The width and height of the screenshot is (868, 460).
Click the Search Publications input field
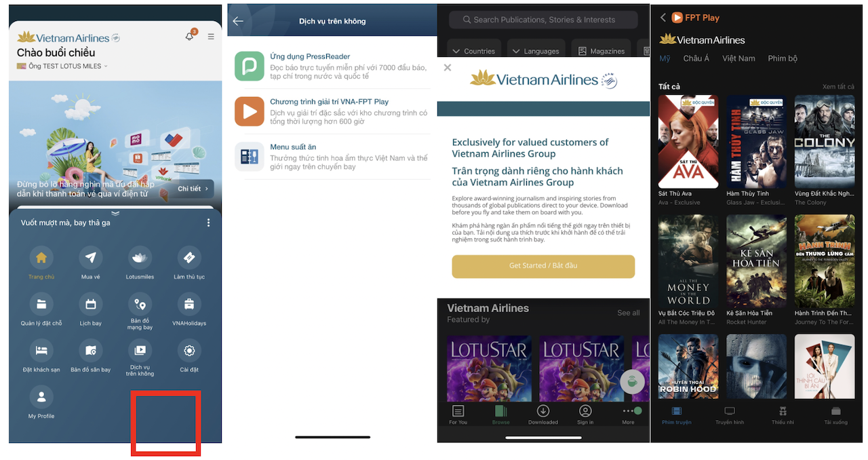(x=543, y=20)
